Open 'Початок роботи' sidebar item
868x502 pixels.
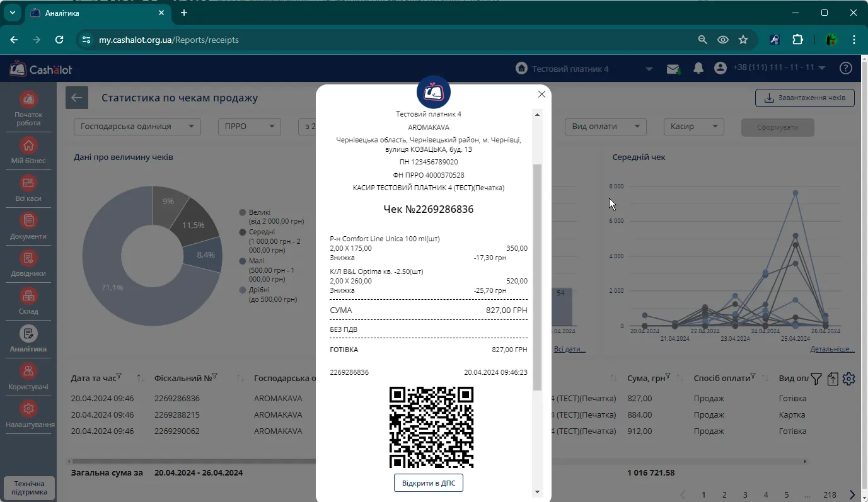28,109
